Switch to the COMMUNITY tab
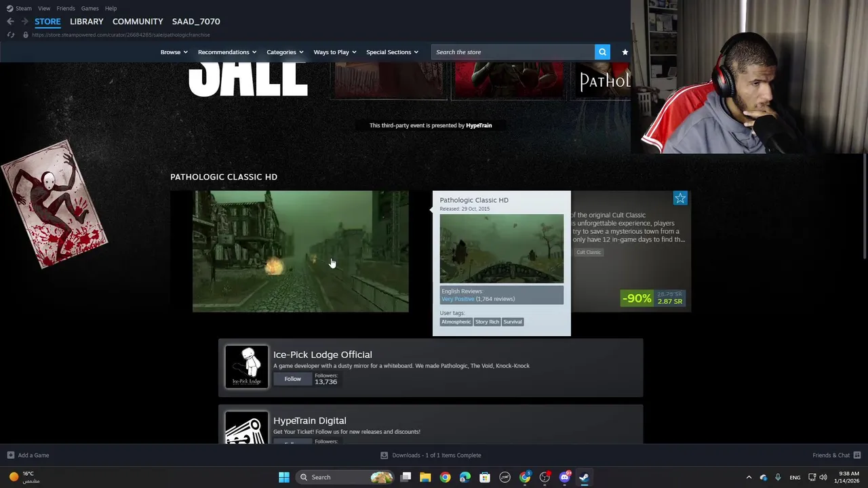Image resolution: width=868 pixels, height=488 pixels. tap(138, 22)
